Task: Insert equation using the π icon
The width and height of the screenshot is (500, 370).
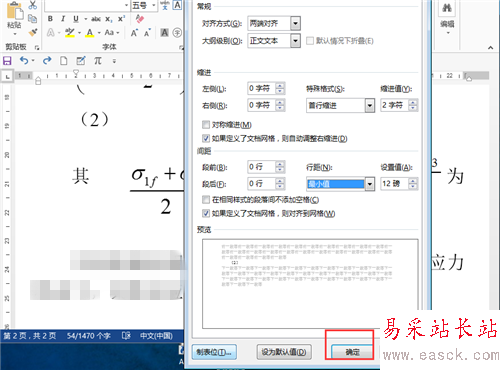Action: click(x=98, y=61)
